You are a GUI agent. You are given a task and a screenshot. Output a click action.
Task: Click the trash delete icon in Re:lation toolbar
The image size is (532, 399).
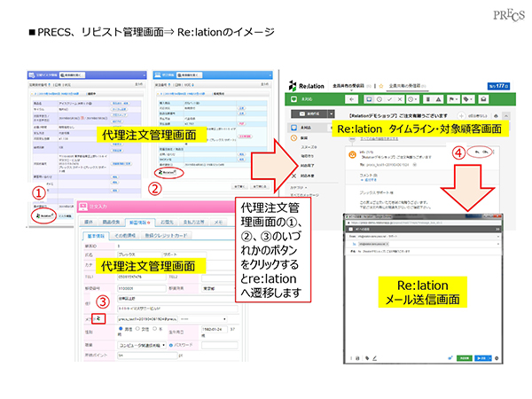(428, 99)
